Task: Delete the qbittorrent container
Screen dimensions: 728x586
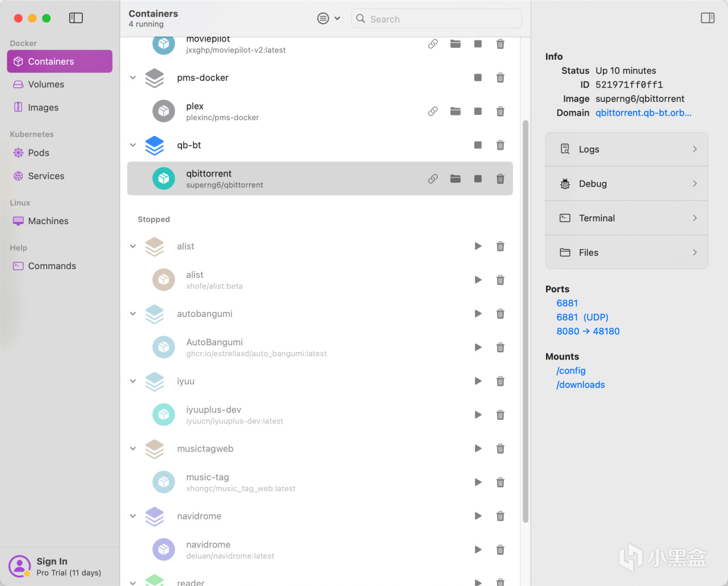Action: click(x=500, y=179)
